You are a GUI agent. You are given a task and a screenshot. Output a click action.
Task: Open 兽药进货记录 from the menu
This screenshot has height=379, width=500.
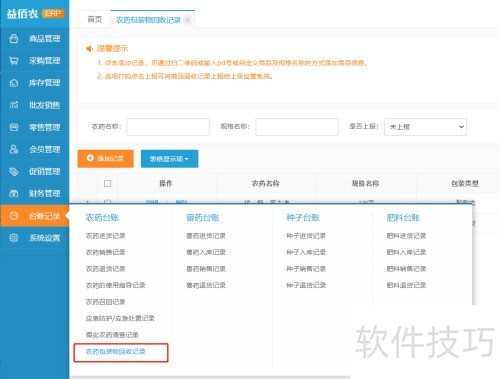tap(206, 236)
